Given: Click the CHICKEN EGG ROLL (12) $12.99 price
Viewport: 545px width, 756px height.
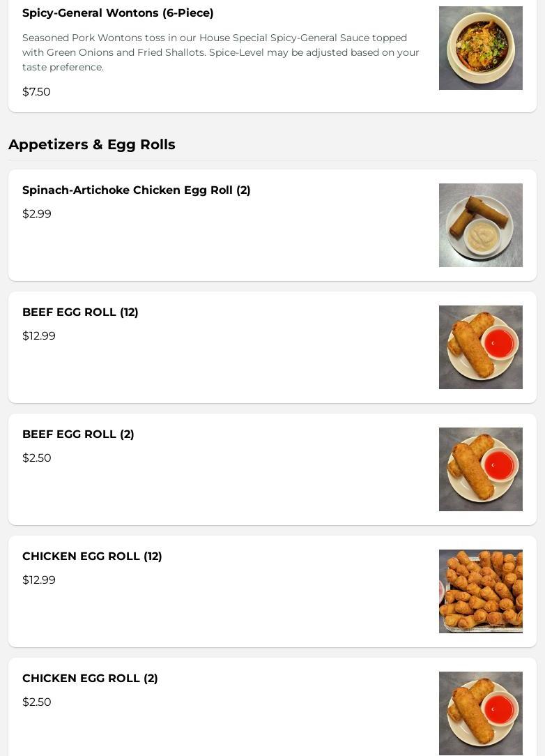Looking at the screenshot, I should (38, 580).
